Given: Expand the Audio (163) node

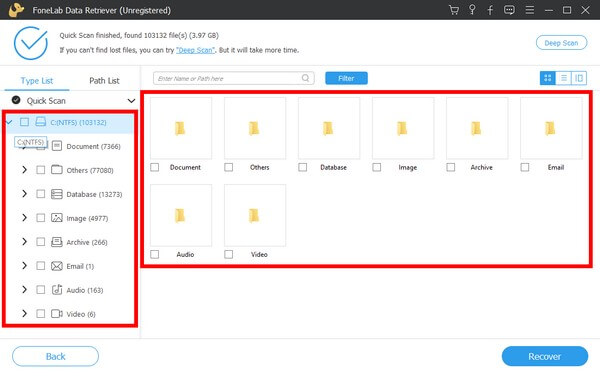Looking at the screenshot, I should tap(24, 290).
